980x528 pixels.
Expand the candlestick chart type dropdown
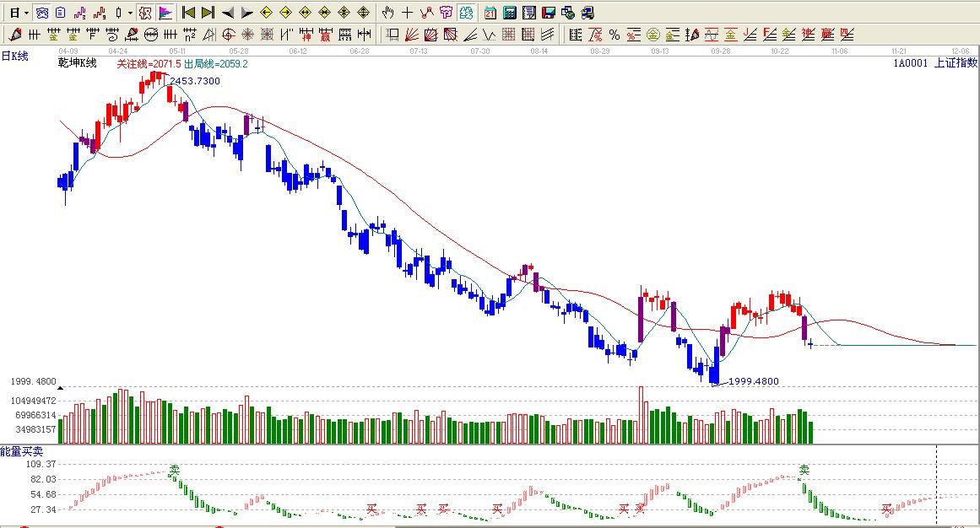tap(129, 13)
